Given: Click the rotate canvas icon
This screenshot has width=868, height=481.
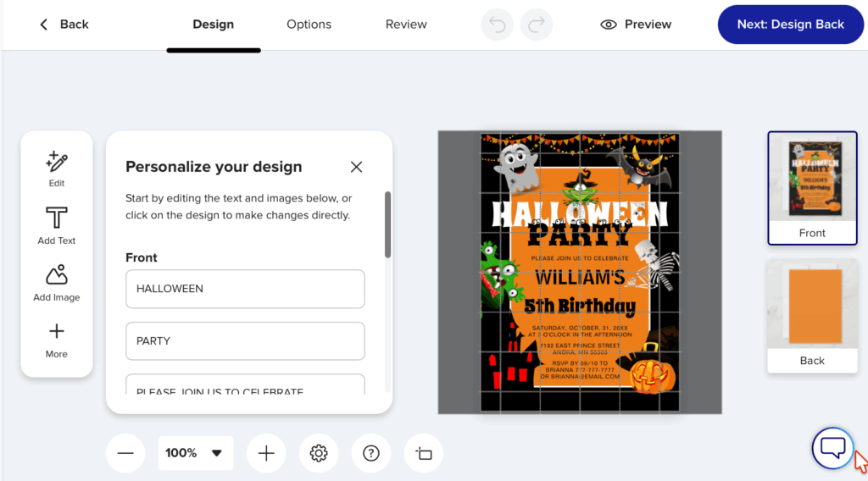Looking at the screenshot, I should point(424,453).
